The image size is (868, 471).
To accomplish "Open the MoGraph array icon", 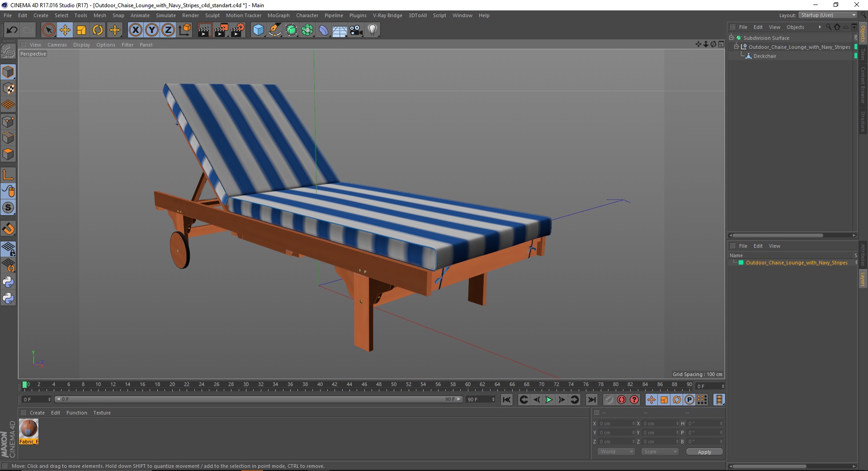I will point(307,30).
